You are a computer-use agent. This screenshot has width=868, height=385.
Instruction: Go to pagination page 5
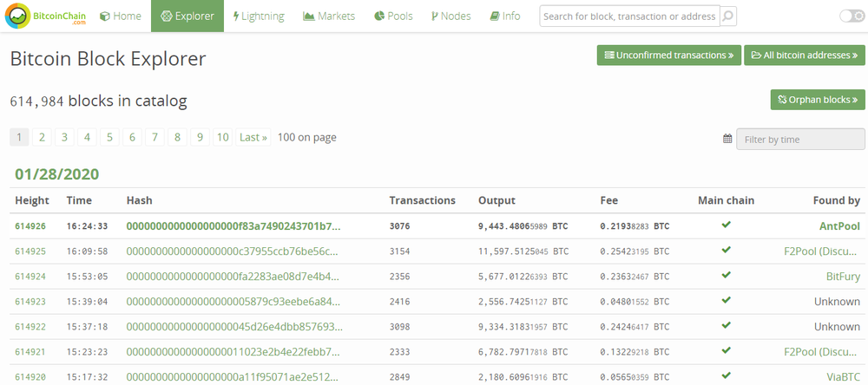[109, 137]
